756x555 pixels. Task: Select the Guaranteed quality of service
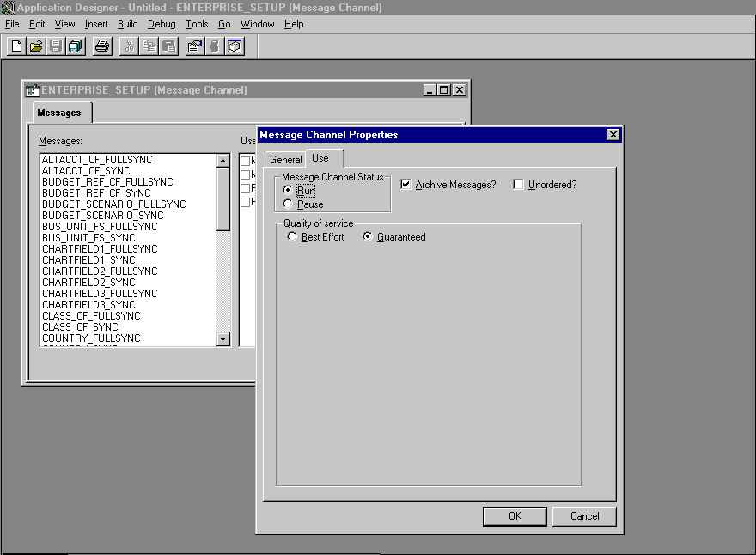pyautogui.click(x=369, y=236)
